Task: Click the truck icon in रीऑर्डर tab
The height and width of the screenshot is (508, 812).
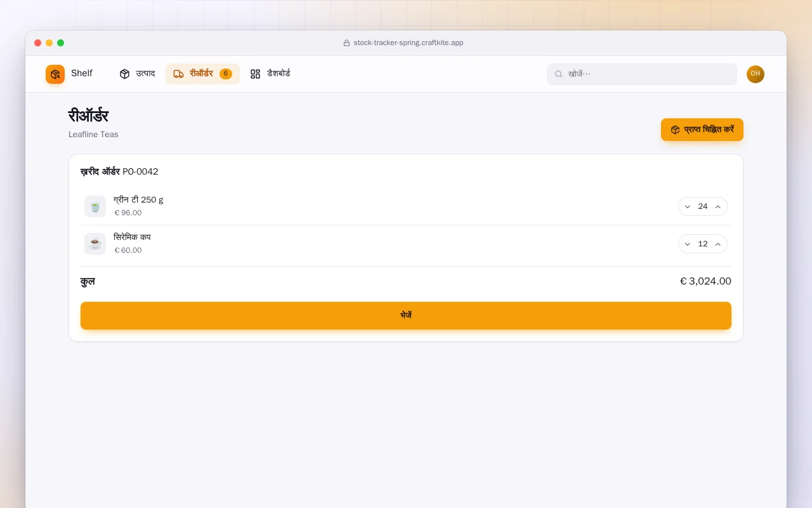Action: (x=178, y=74)
